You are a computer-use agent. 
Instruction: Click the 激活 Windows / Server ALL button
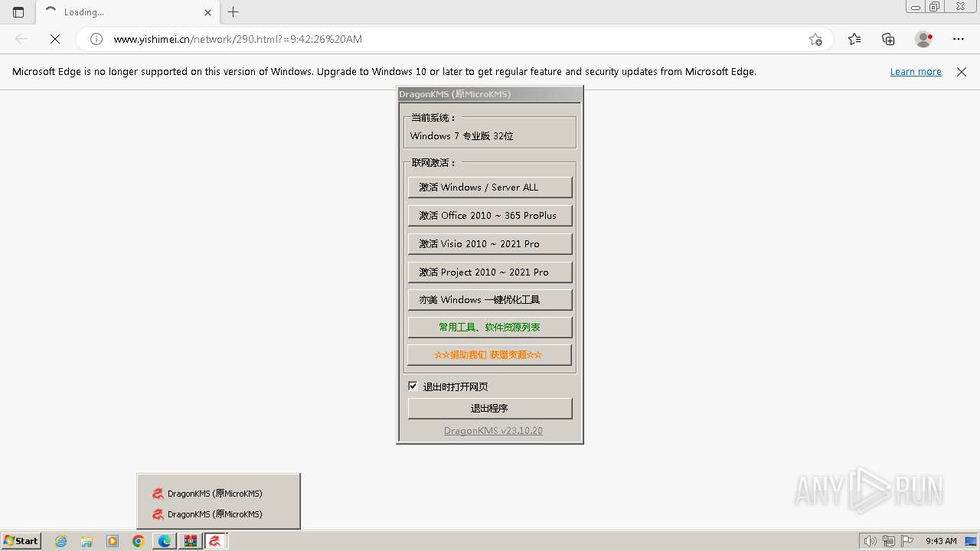click(x=490, y=187)
